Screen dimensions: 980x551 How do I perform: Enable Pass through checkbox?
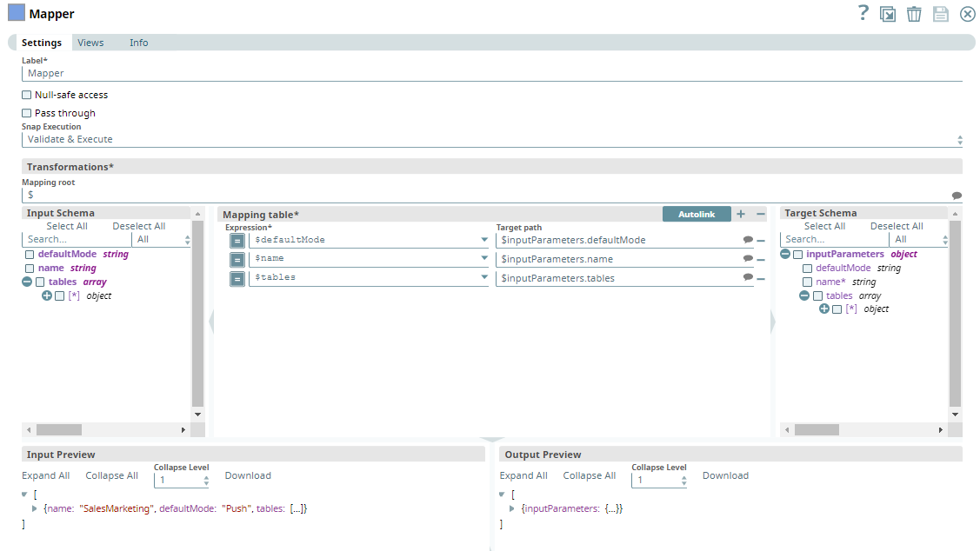pyautogui.click(x=26, y=113)
